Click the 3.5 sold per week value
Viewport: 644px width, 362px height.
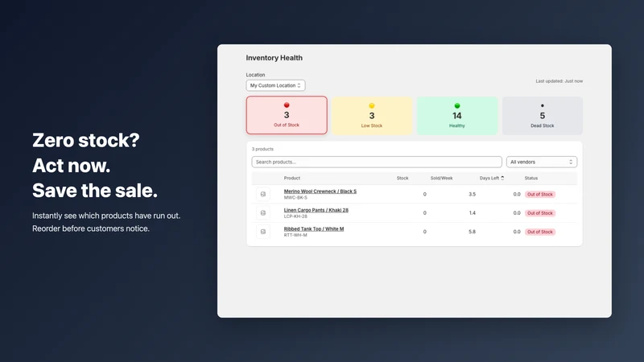pyautogui.click(x=472, y=195)
